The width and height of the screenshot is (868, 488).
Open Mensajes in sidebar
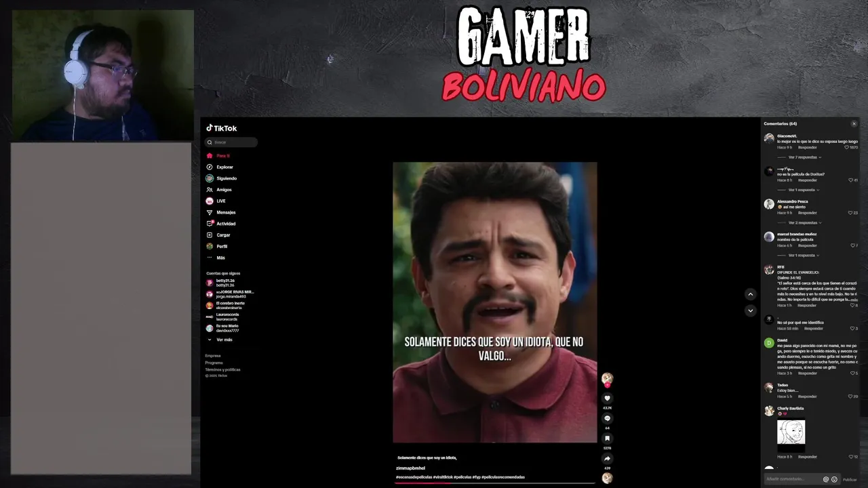pyautogui.click(x=220, y=212)
